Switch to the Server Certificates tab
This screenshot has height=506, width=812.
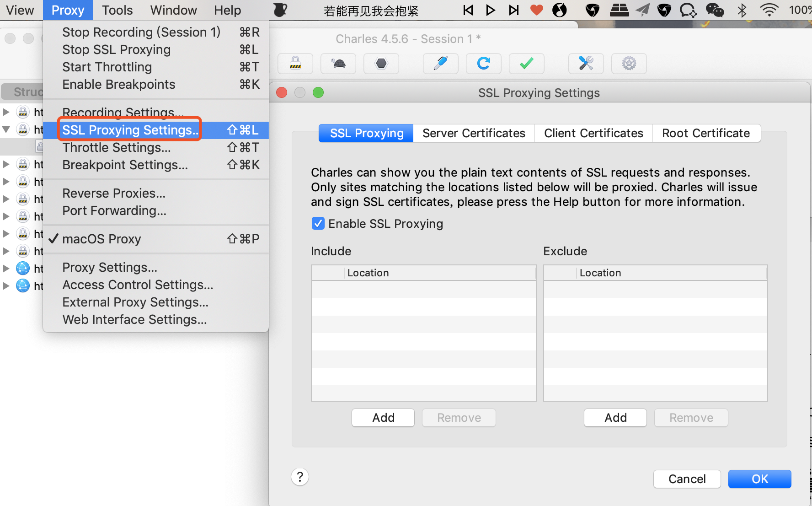[474, 133]
